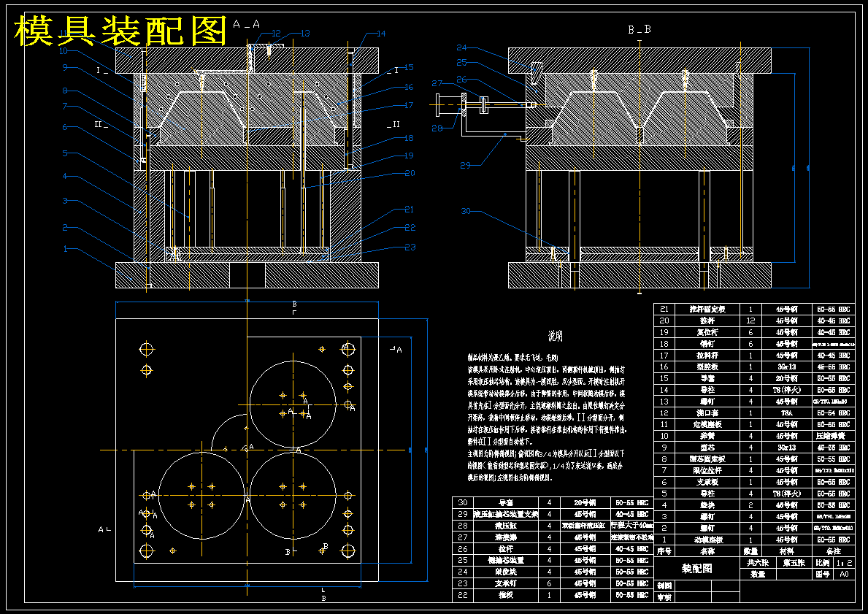Click part name 侧抽芯装置 in row 25

pos(506,560)
